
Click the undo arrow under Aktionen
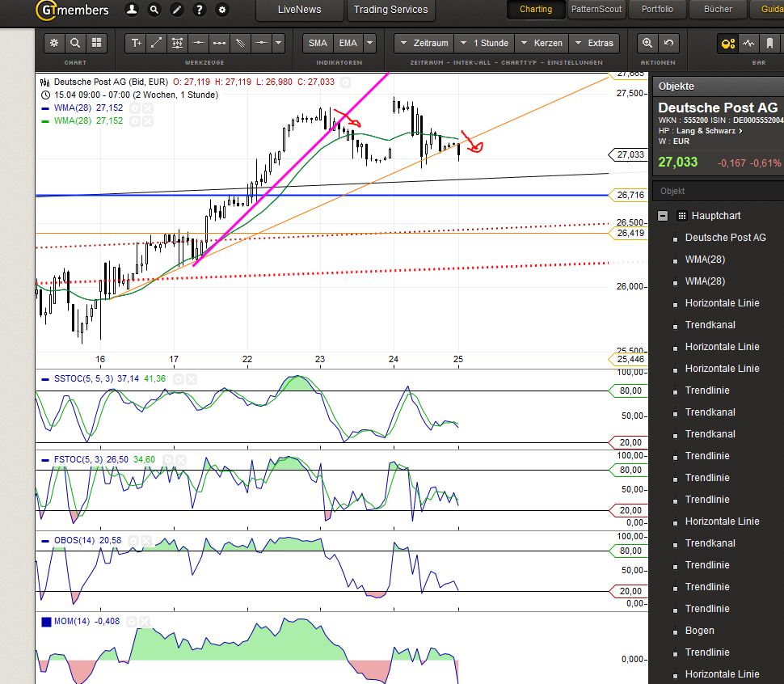pos(668,43)
